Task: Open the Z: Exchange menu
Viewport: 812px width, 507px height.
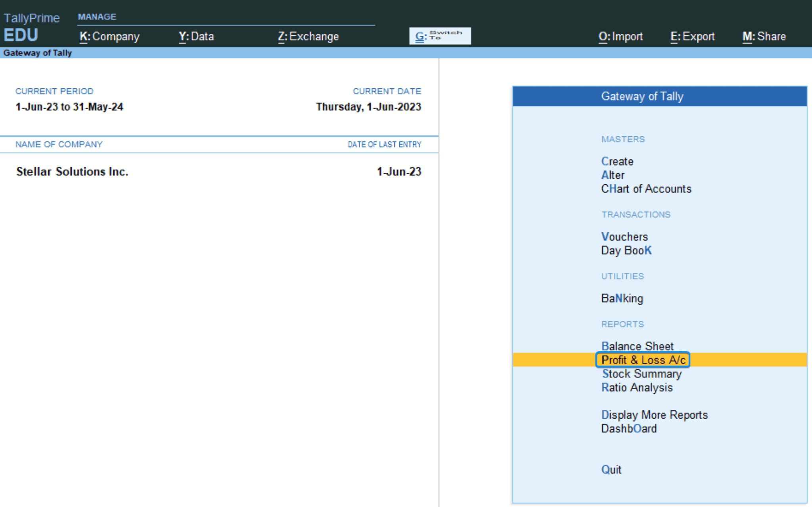Action: pos(308,36)
